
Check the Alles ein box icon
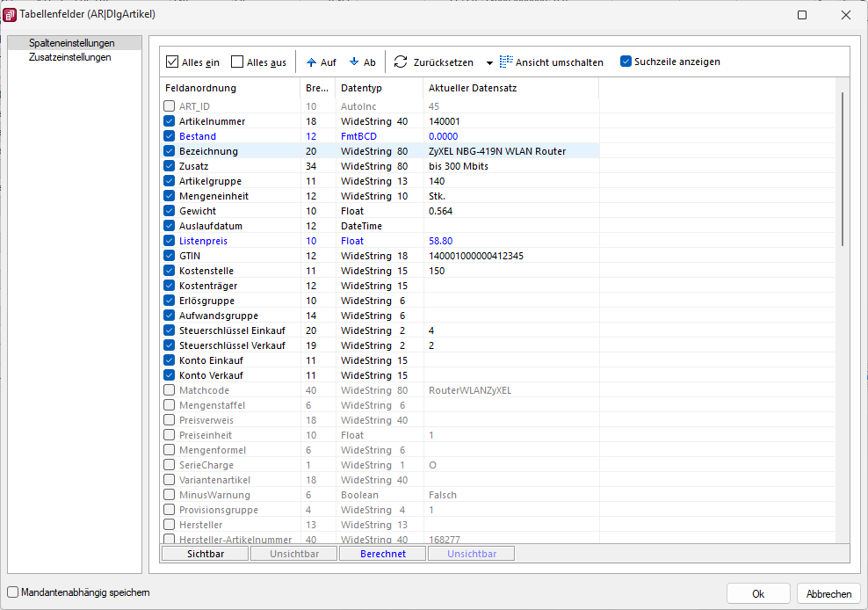click(x=172, y=62)
